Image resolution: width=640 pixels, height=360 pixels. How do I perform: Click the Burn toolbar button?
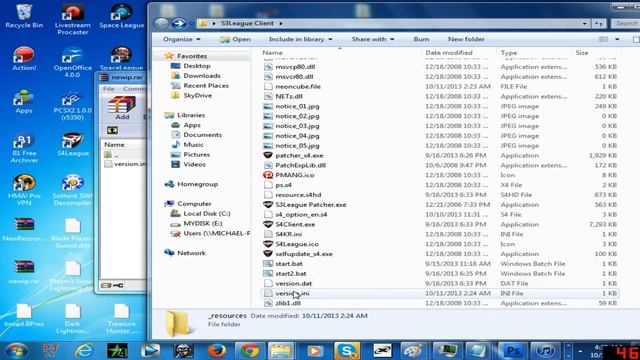click(421, 39)
